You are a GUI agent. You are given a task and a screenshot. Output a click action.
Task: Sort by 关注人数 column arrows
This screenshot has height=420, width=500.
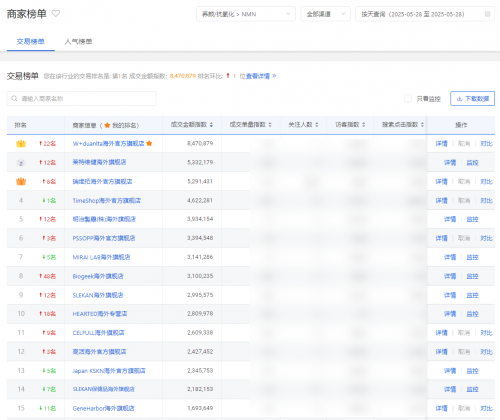tap(317, 125)
